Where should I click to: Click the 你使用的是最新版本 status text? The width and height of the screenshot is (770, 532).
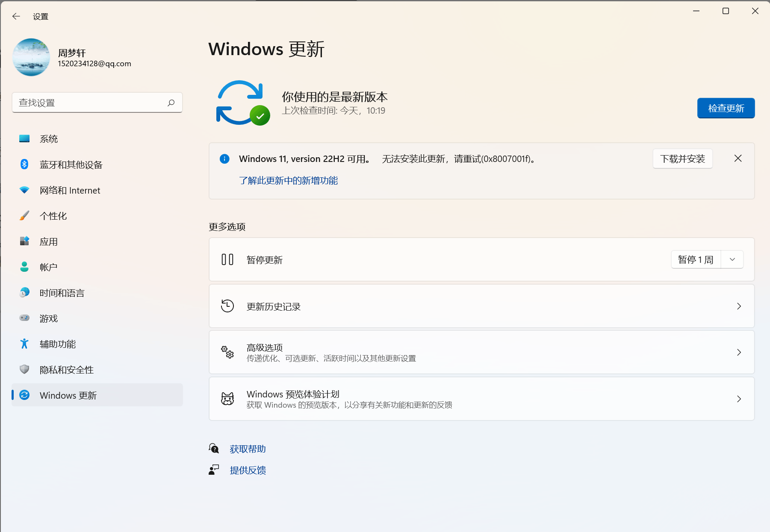334,97
